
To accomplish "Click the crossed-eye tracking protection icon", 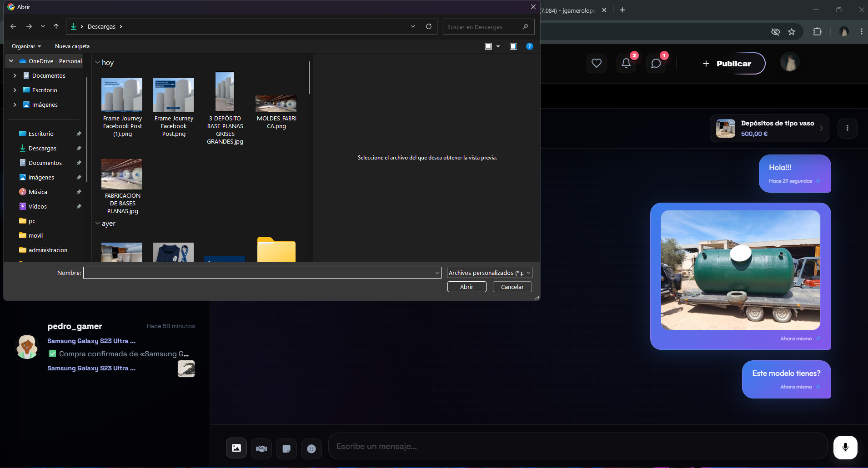I will (x=775, y=31).
